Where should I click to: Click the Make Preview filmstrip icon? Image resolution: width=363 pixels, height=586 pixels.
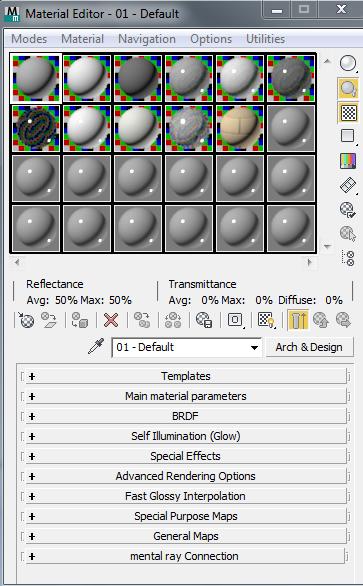pyautogui.click(x=348, y=185)
